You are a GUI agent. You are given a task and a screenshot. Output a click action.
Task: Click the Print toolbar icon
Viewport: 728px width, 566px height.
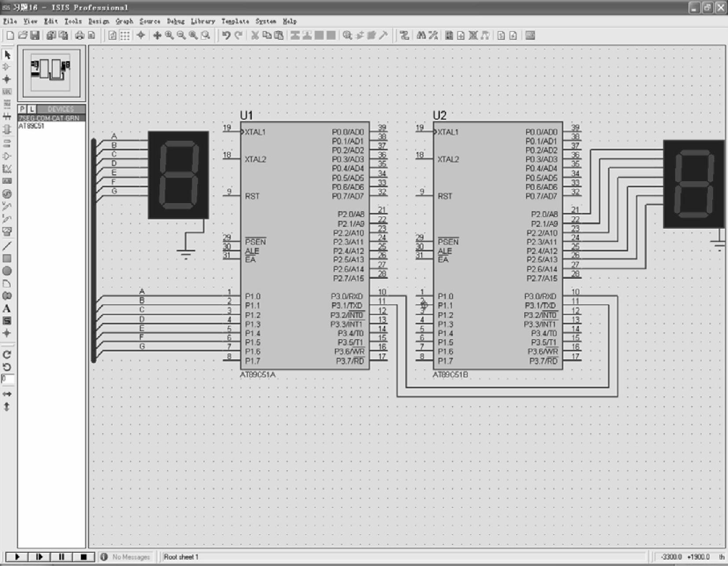click(79, 36)
